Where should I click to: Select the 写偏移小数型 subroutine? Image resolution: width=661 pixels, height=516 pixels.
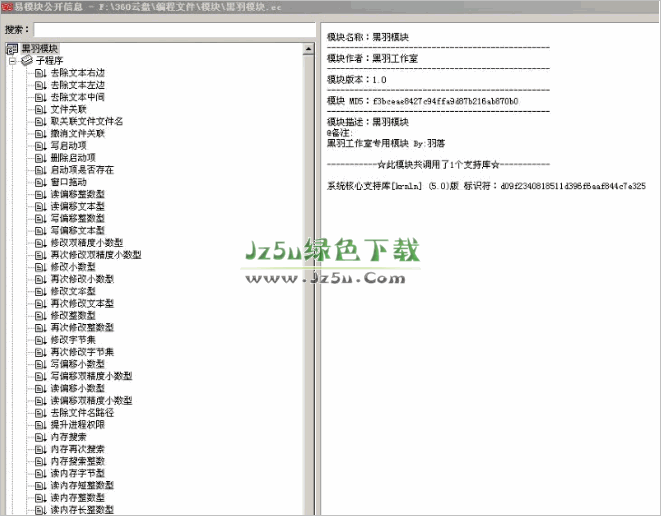click(x=78, y=364)
